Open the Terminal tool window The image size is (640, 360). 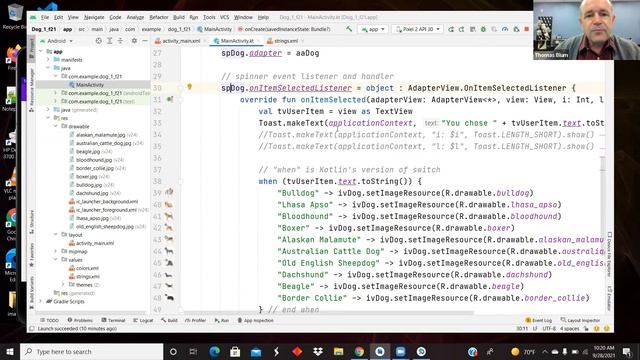click(x=113, y=320)
